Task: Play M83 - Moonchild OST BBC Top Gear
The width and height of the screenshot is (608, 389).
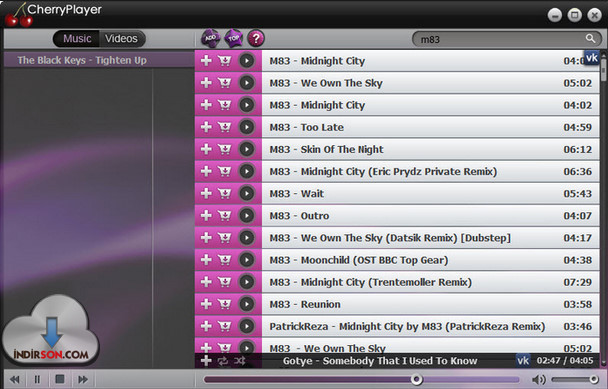Action: coord(247,259)
